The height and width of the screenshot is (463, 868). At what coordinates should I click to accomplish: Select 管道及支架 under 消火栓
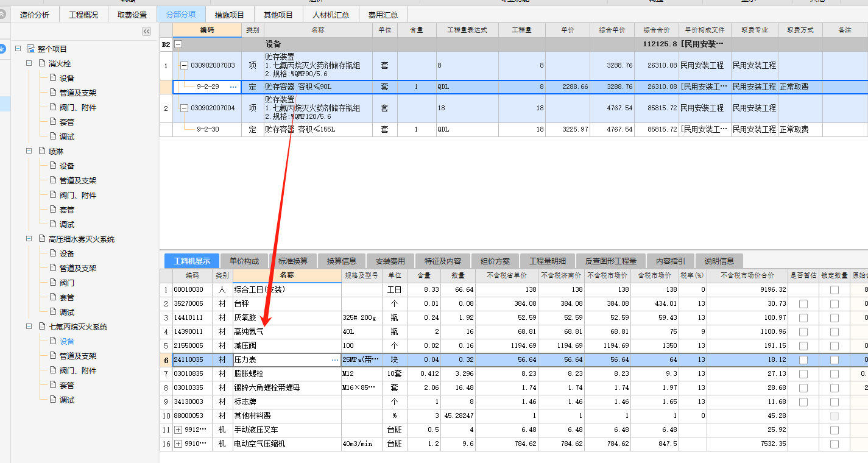click(x=78, y=93)
